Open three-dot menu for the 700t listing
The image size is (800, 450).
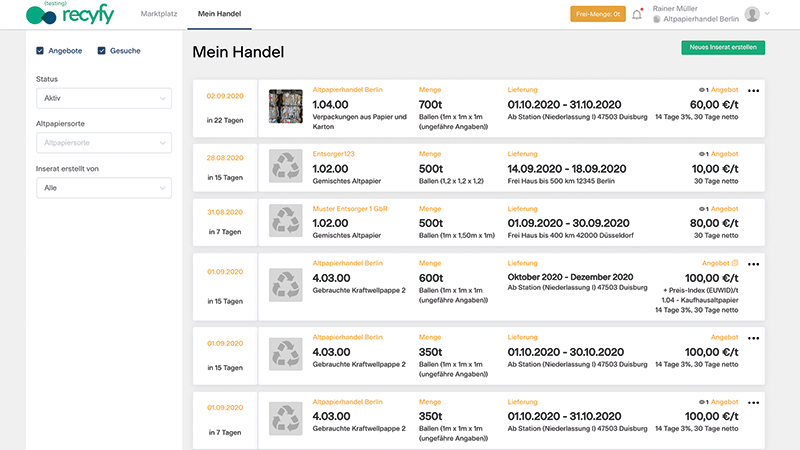[x=753, y=91]
